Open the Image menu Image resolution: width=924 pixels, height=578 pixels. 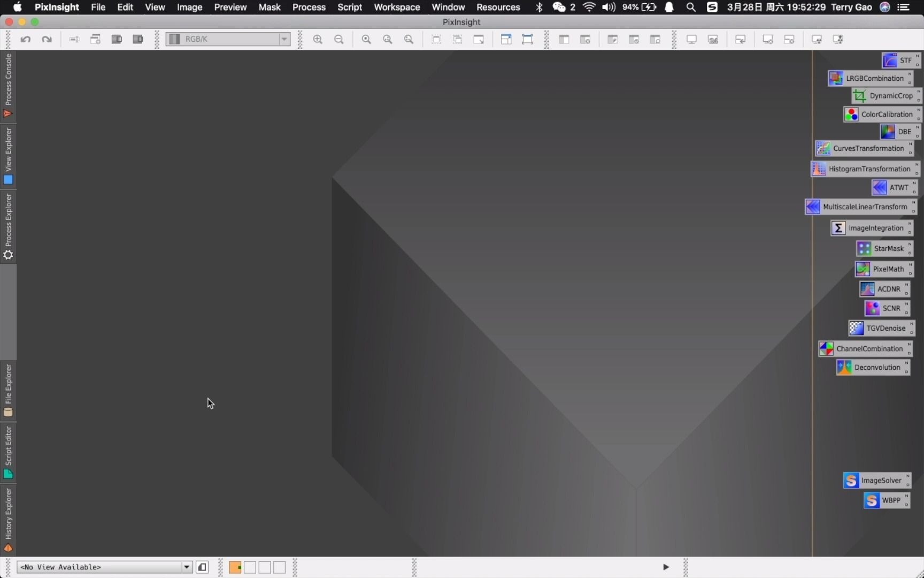point(190,7)
